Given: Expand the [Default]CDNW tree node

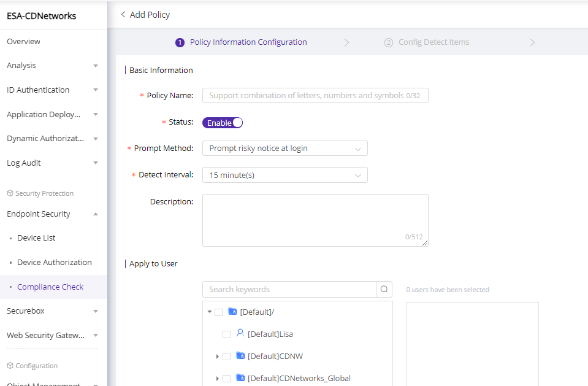Looking at the screenshot, I should click(x=218, y=357).
